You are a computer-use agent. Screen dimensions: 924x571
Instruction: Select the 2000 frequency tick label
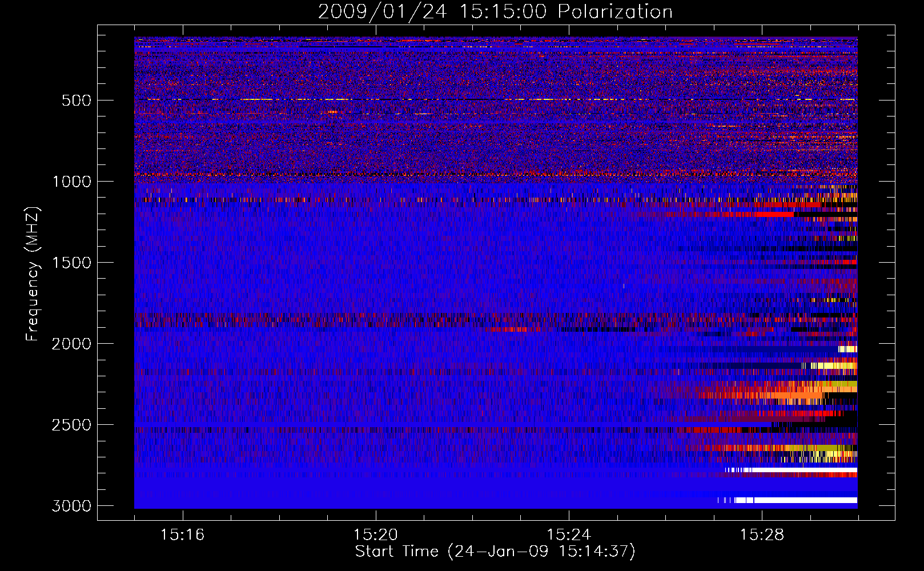pos(72,344)
